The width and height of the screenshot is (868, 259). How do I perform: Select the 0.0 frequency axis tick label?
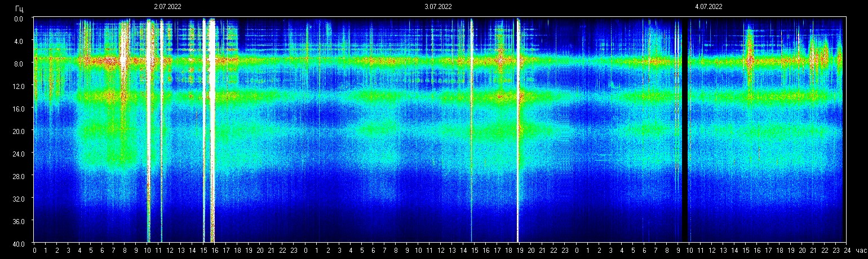point(19,19)
